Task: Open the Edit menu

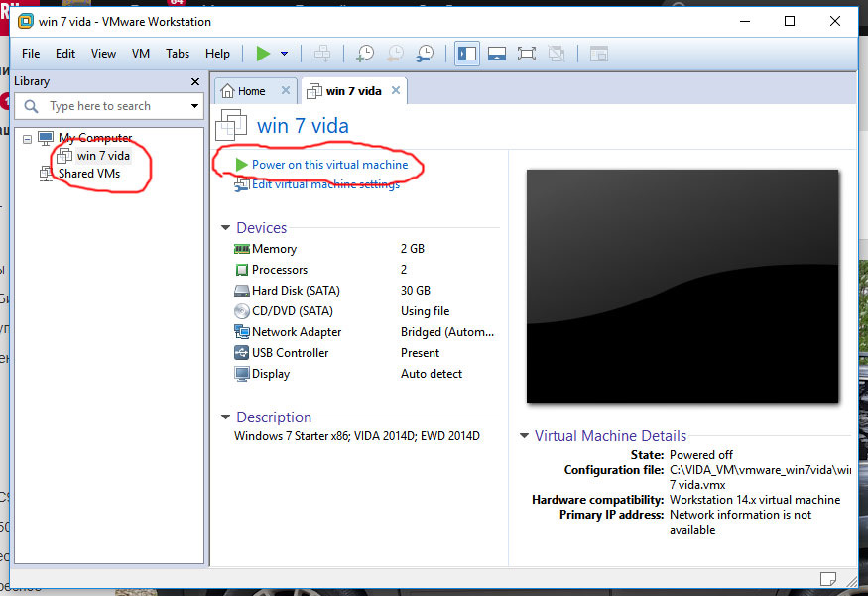Action: 65,54
